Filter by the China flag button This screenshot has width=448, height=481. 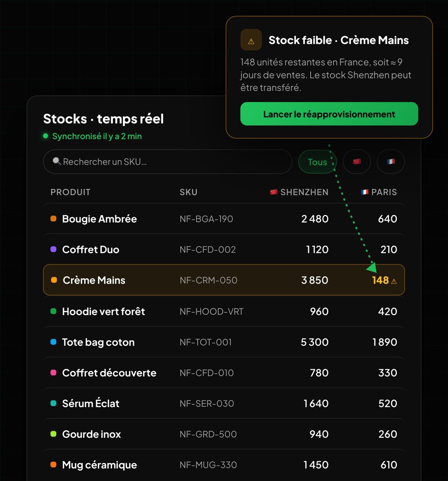click(x=357, y=162)
